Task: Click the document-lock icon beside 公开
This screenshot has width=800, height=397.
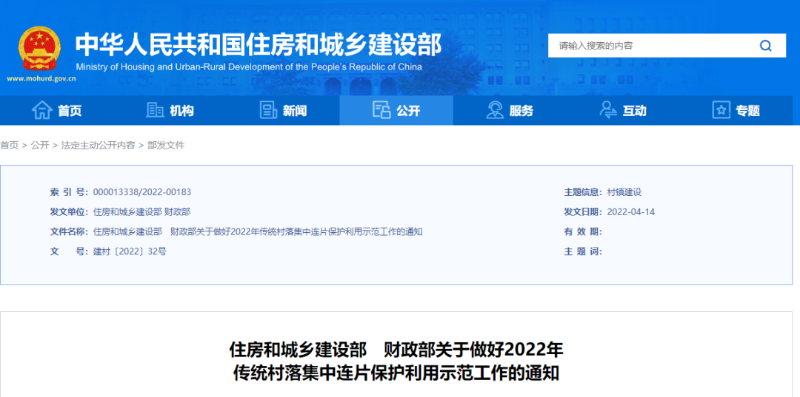Action: pyautogui.click(x=381, y=110)
